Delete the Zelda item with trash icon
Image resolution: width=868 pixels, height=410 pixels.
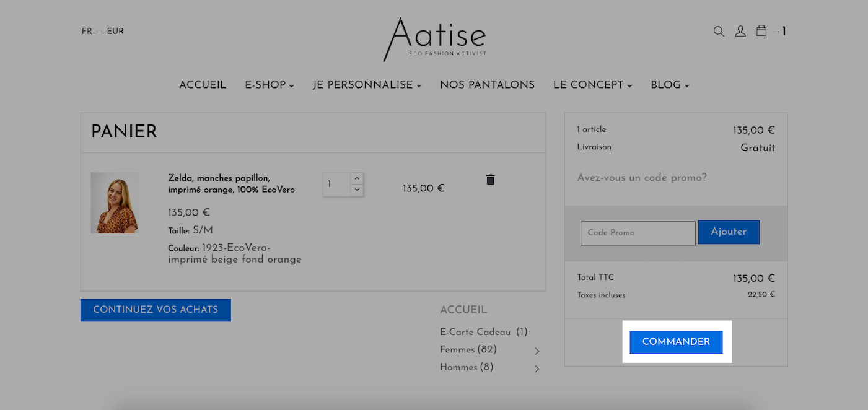(490, 180)
